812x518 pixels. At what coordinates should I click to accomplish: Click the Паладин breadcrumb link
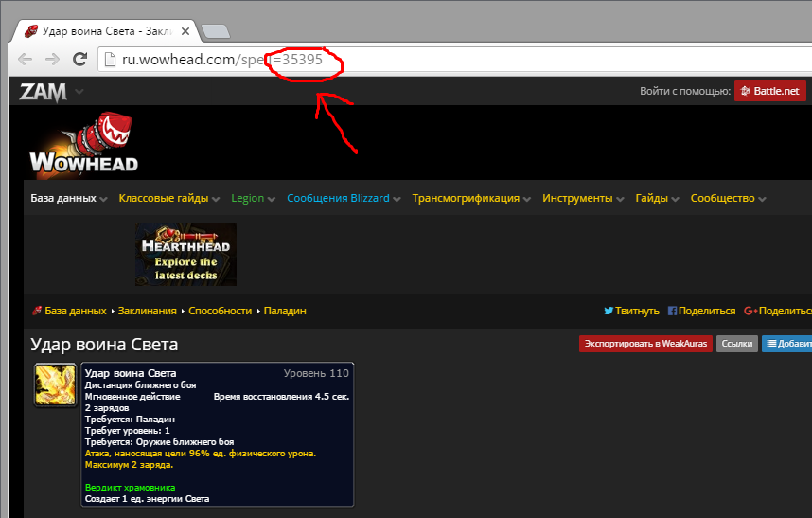tap(285, 311)
